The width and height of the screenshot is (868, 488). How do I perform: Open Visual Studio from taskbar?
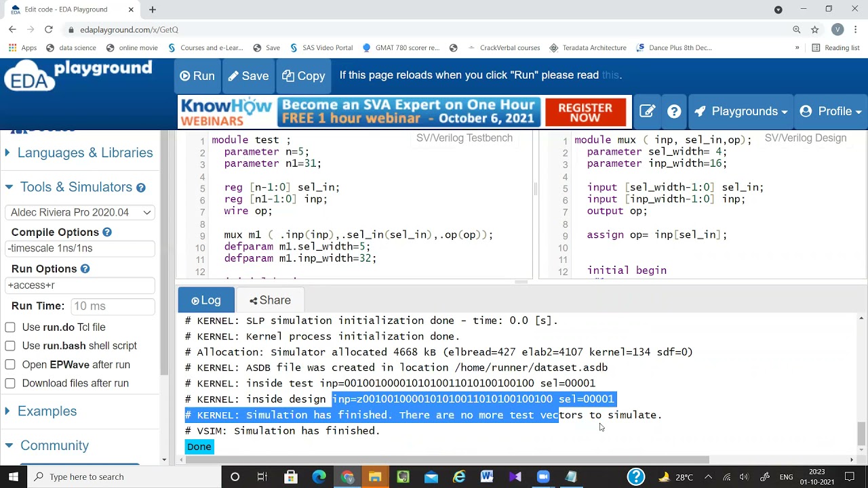tap(515, 477)
